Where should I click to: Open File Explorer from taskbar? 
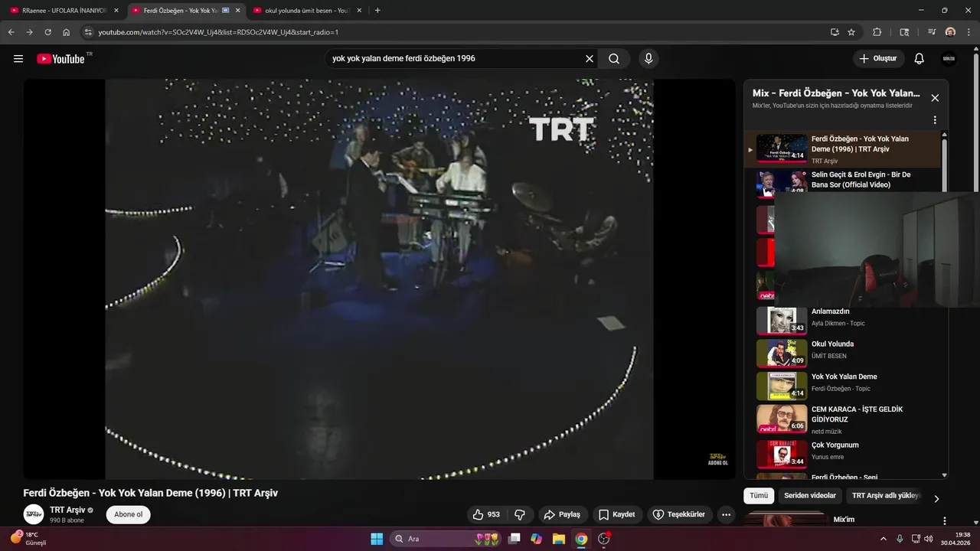coord(559,539)
